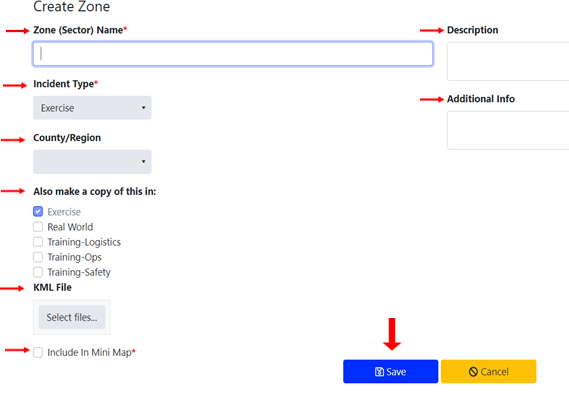
Task: Expand the County/Region combo box
Action: coord(92,162)
